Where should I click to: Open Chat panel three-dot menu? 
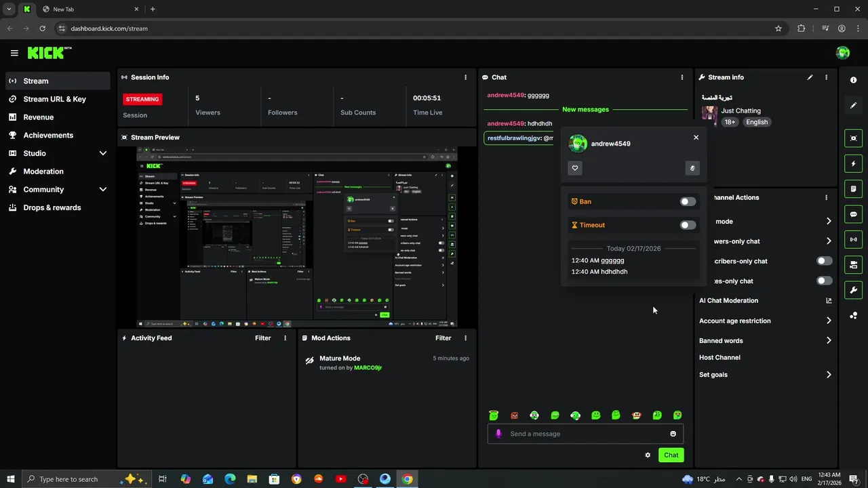pyautogui.click(x=682, y=77)
